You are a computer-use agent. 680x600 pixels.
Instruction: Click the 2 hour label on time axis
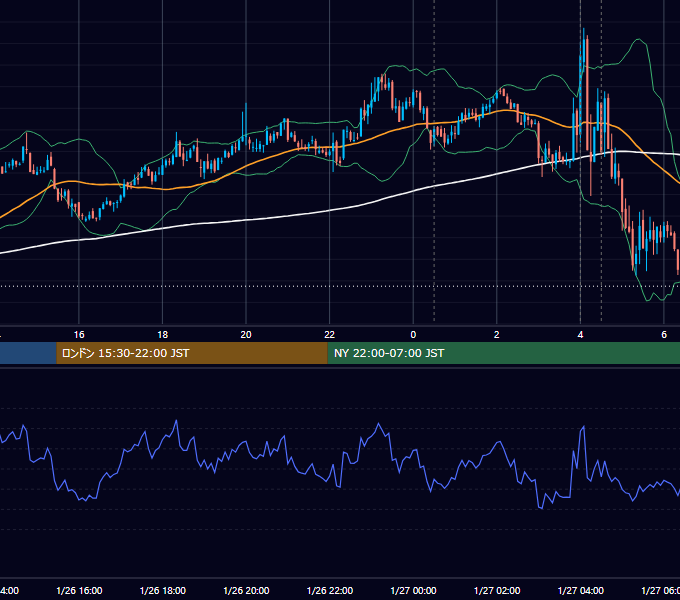coord(497,335)
